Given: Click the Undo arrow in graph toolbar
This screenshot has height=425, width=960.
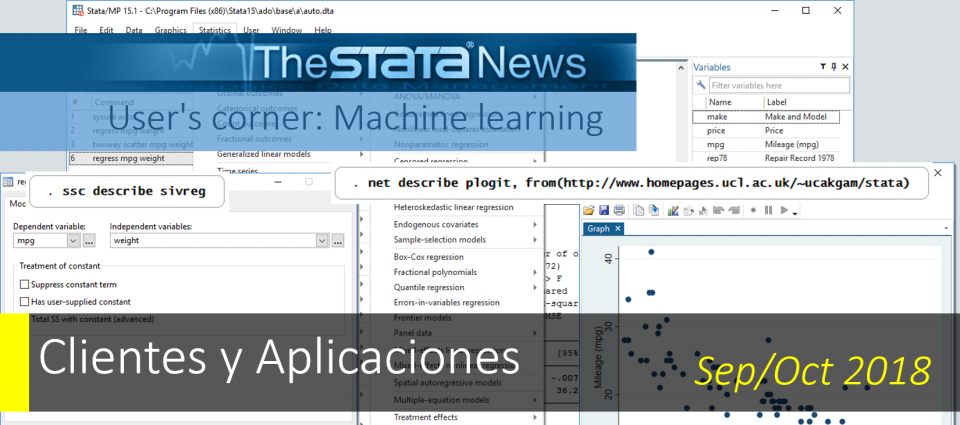Looking at the screenshot, I should pyautogui.click(x=718, y=210).
